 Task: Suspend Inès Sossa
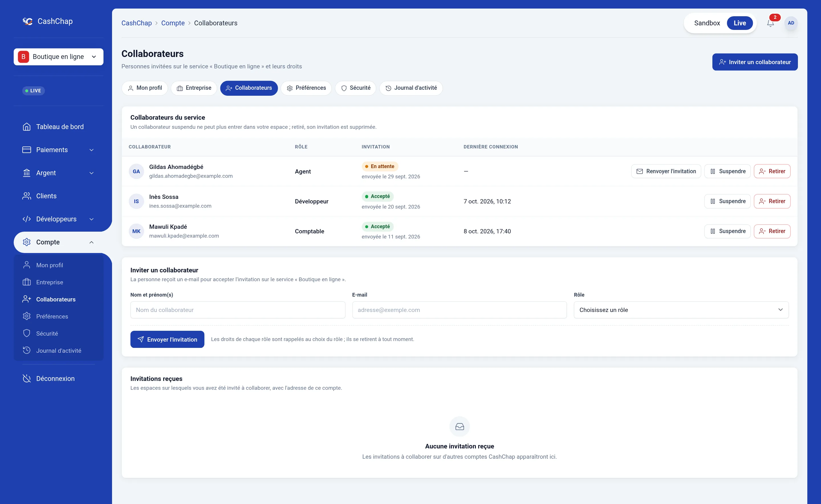tap(727, 201)
